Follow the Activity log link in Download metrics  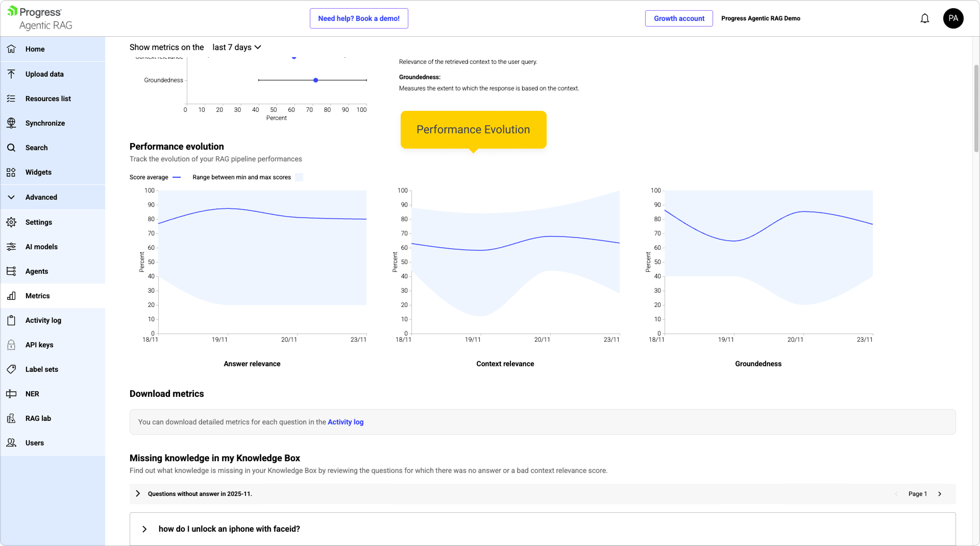[x=346, y=422]
